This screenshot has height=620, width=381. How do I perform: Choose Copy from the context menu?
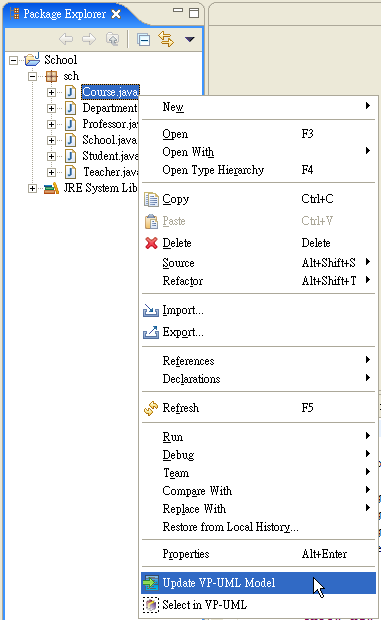(x=258, y=199)
